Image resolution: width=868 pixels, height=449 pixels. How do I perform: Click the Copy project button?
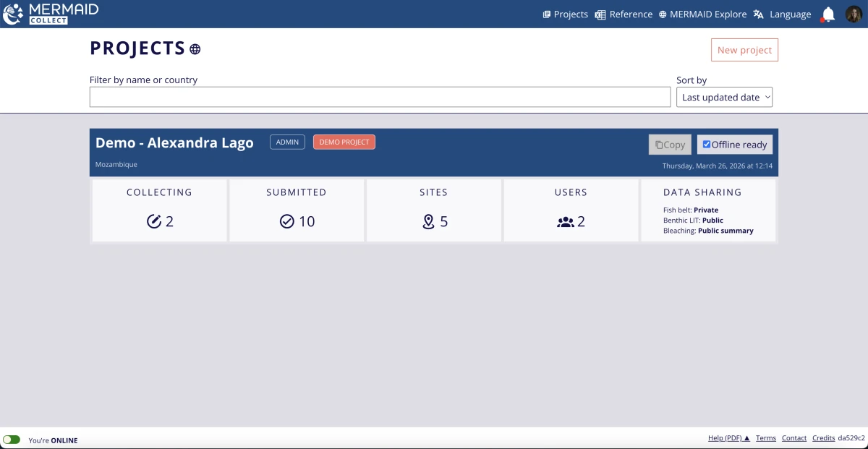coord(670,145)
